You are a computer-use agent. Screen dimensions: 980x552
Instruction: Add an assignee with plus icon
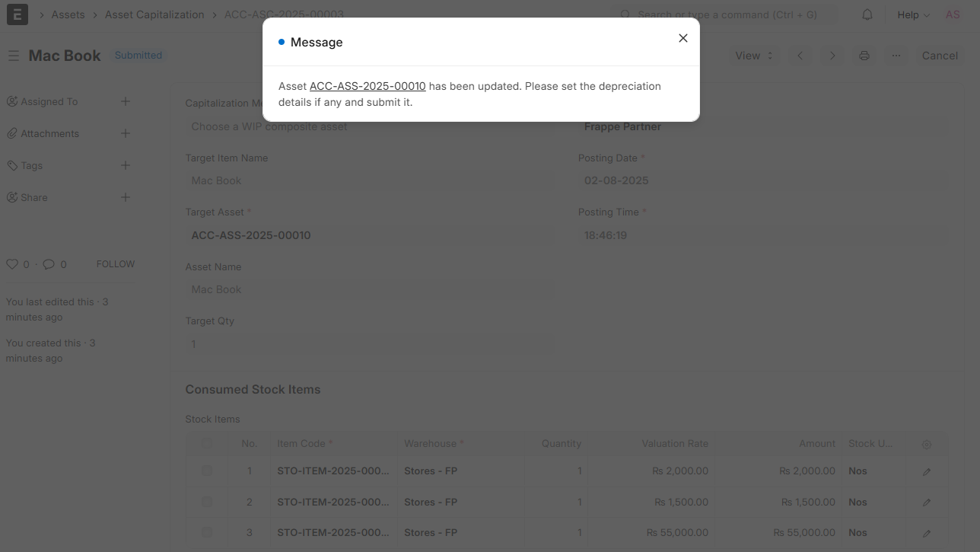pyautogui.click(x=126, y=101)
